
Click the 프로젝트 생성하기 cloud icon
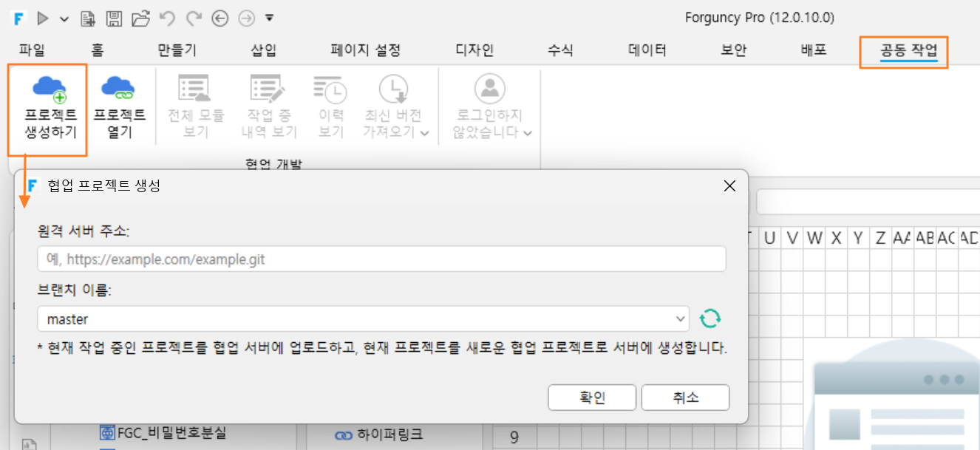click(x=50, y=89)
